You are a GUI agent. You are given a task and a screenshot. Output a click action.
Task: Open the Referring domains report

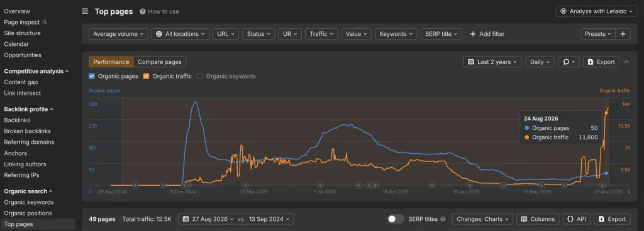(x=29, y=142)
